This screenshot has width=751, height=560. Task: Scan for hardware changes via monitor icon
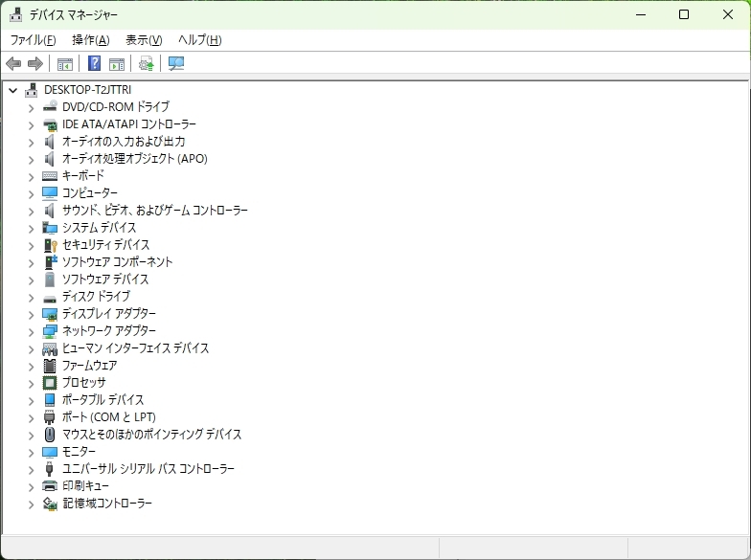coord(176,63)
